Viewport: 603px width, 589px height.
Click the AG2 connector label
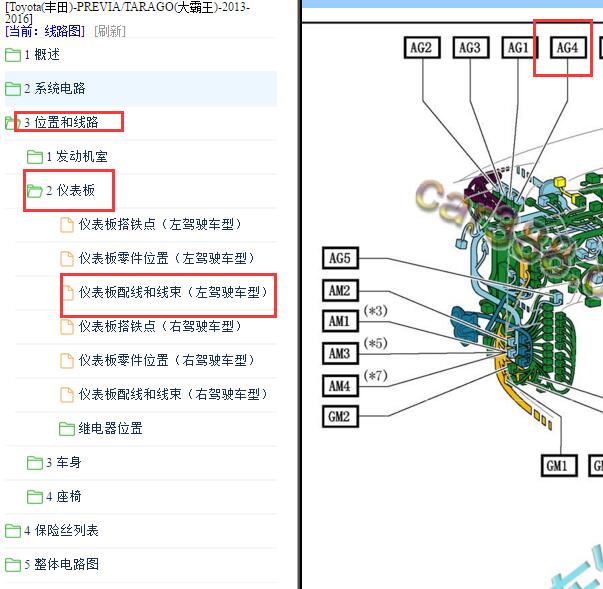pyautogui.click(x=422, y=48)
